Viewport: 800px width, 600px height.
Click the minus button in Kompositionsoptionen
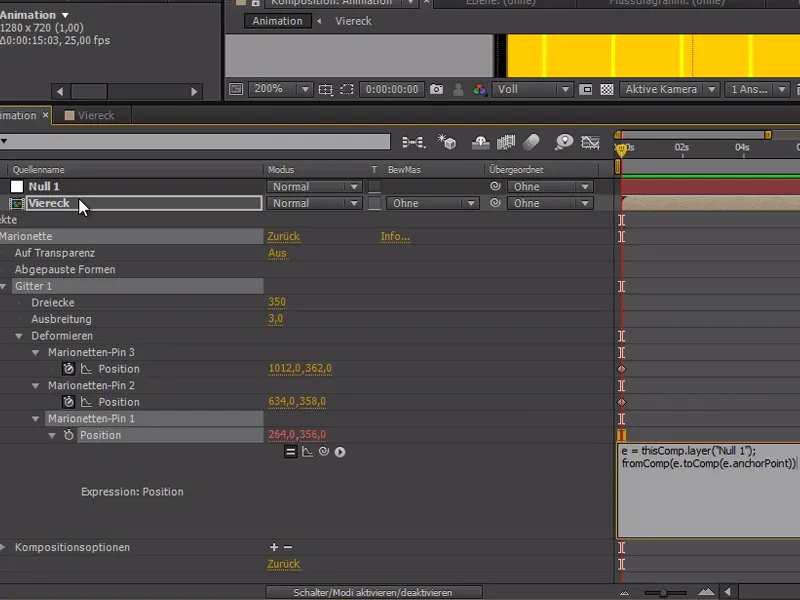288,547
